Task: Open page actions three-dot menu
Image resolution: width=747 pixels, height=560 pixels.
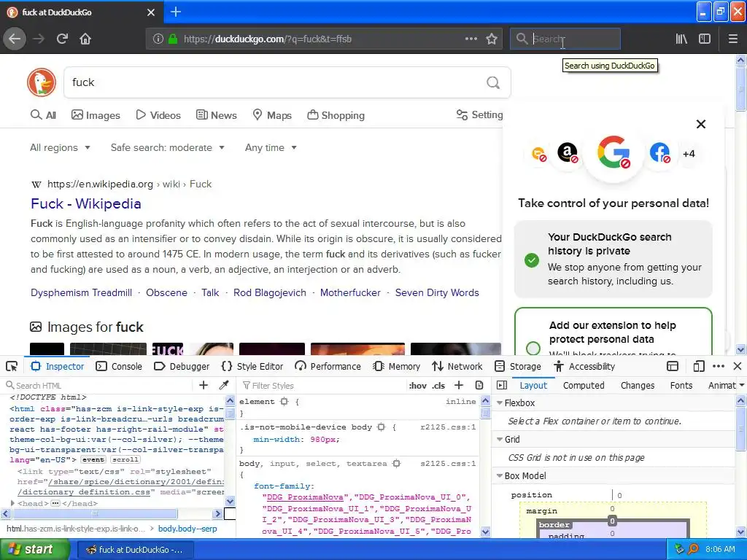Action: tap(471, 39)
